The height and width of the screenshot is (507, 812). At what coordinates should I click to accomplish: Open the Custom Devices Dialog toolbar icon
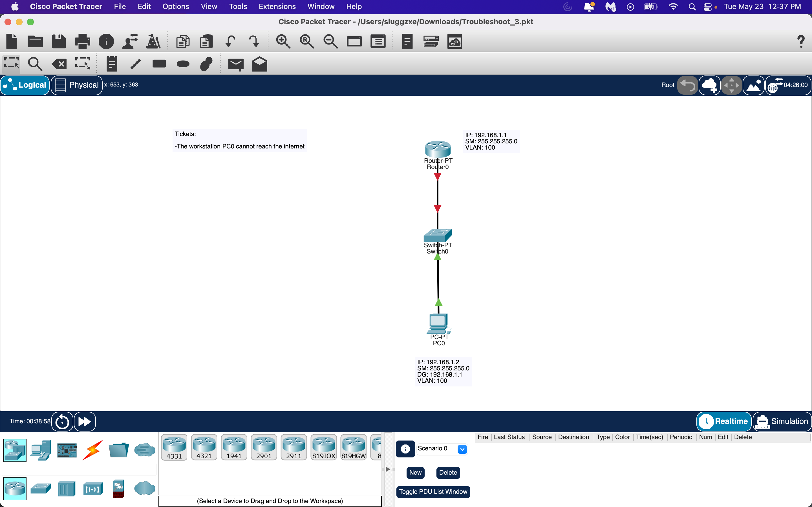point(454,41)
